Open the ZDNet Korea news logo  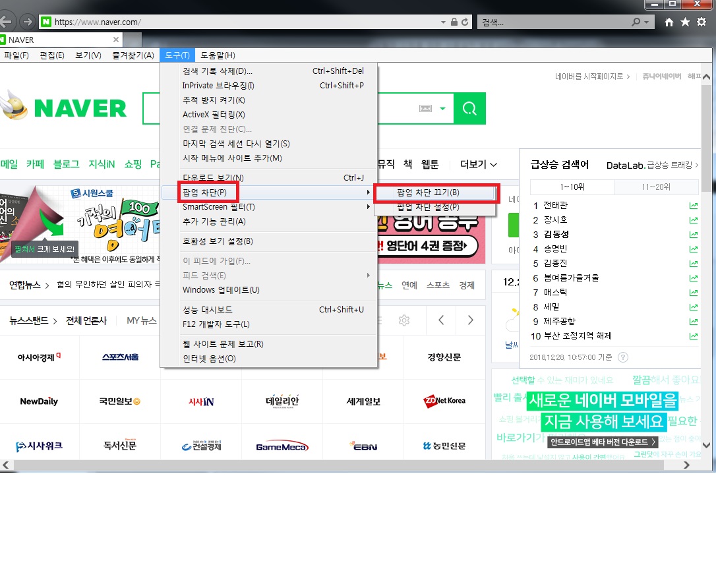tap(444, 401)
